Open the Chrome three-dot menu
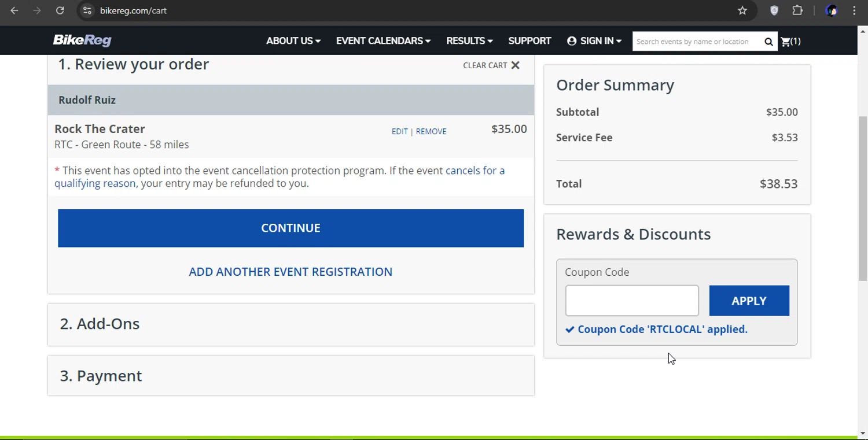The image size is (868, 440). pyautogui.click(x=854, y=10)
